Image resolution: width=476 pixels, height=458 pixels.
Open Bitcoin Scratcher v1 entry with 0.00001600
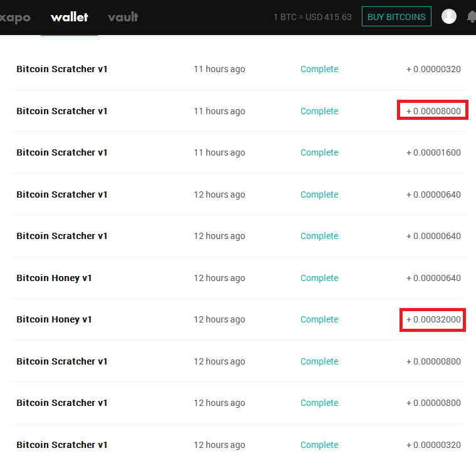point(62,152)
